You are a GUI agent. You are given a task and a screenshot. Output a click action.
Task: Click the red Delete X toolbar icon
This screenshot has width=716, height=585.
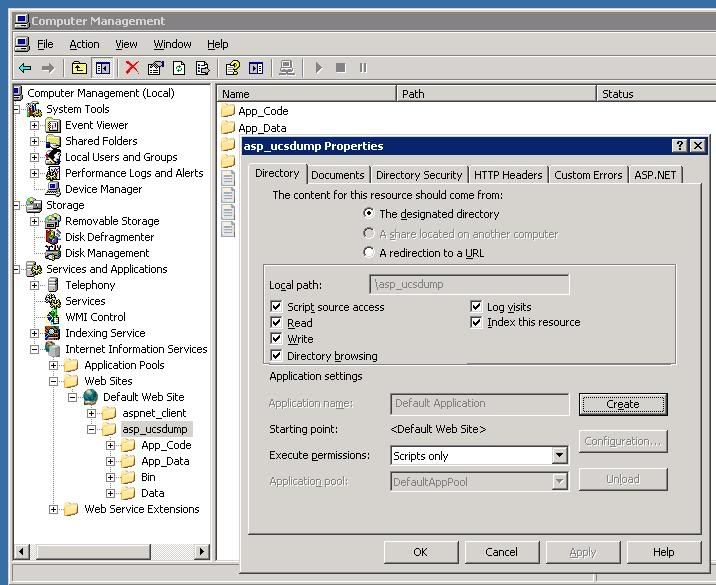tap(132, 68)
